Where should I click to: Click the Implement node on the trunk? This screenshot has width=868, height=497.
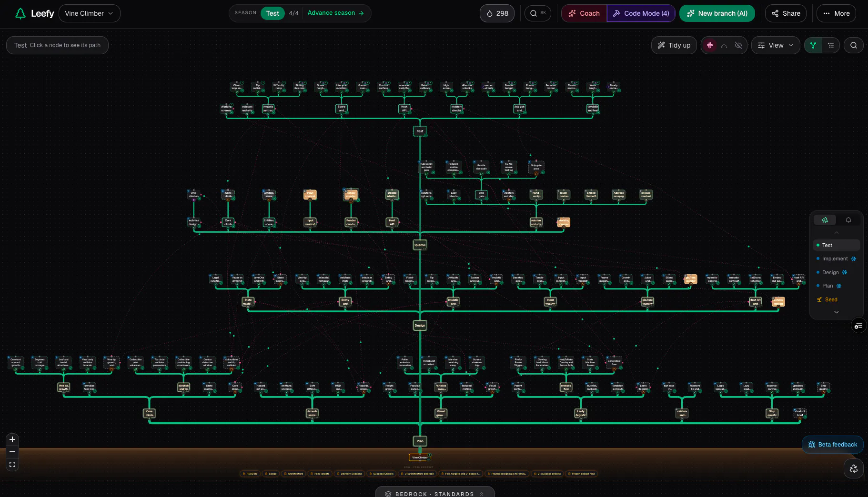(x=420, y=245)
